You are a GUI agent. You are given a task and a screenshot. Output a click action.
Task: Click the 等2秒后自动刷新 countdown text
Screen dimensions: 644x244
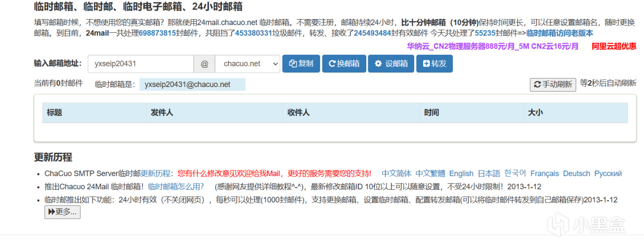click(x=608, y=84)
